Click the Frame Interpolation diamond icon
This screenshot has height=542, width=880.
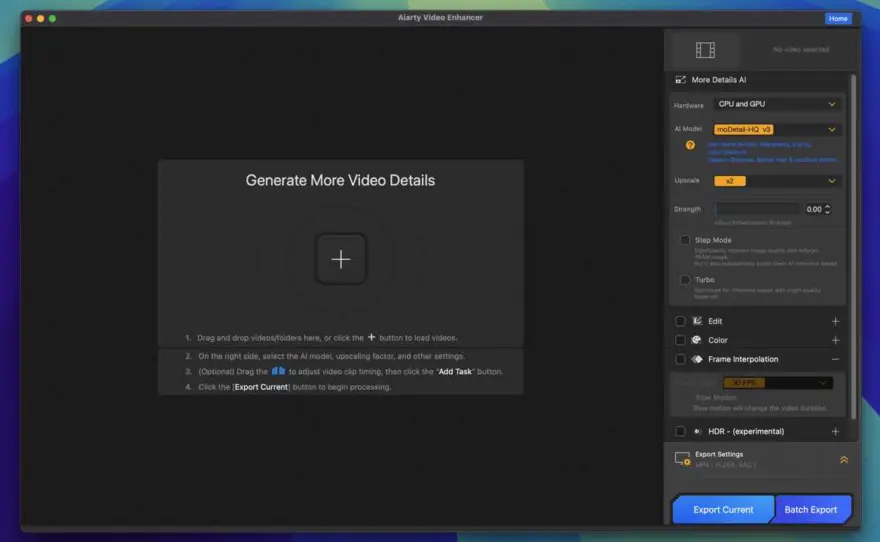point(697,359)
